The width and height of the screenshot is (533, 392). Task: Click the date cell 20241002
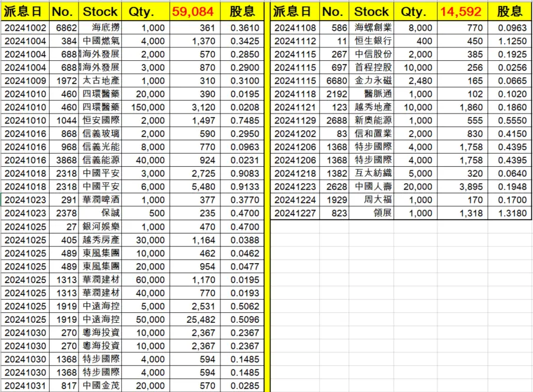click(x=25, y=28)
